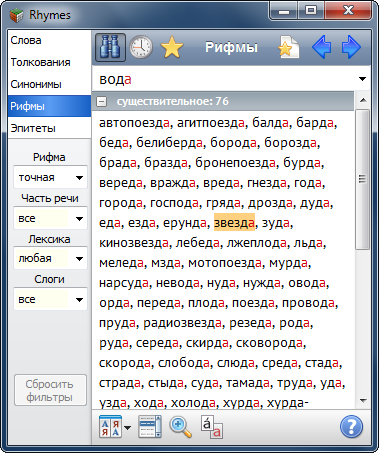Viewport: 379px width, 453px height.
Task: Click the word лебеда
Action: tap(198, 243)
